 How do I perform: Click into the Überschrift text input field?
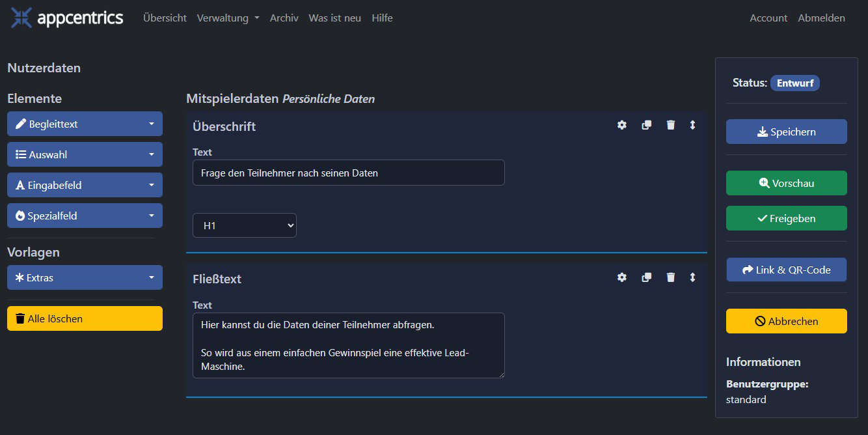[x=349, y=173]
